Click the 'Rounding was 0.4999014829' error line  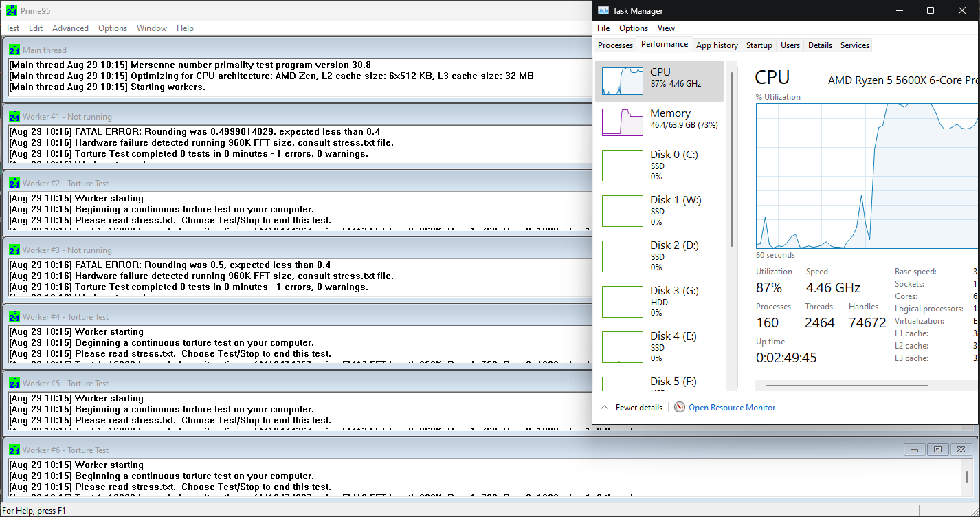(x=194, y=131)
